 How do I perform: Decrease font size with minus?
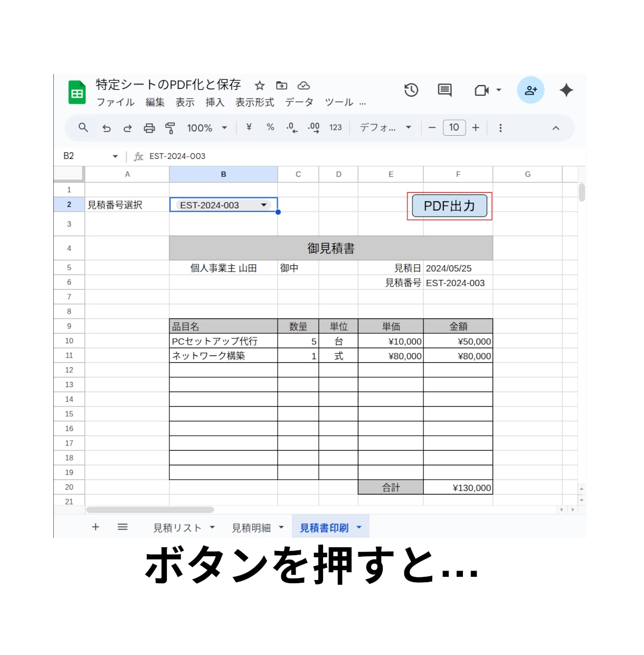click(x=432, y=128)
